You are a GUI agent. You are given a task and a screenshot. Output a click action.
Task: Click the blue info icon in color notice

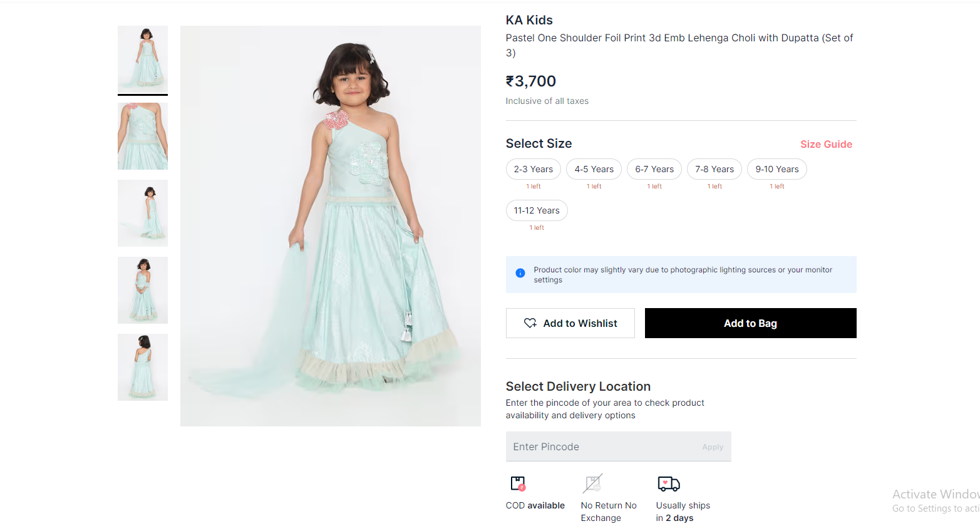pyautogui.click(x=520, y=273)
